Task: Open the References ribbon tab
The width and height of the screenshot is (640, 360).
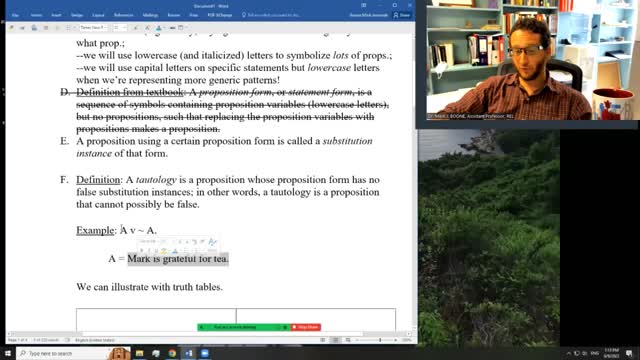Action: [x=123, y=15]
